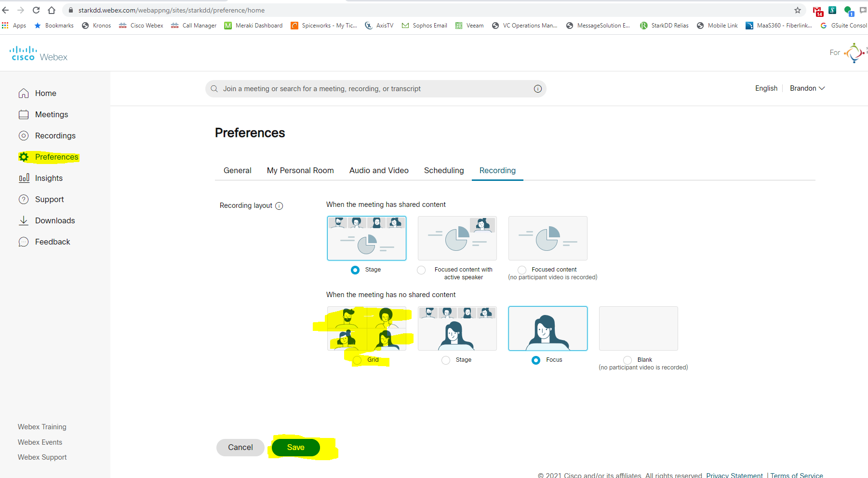Open the Meraki Dashboard bookmark

point(254,26)
